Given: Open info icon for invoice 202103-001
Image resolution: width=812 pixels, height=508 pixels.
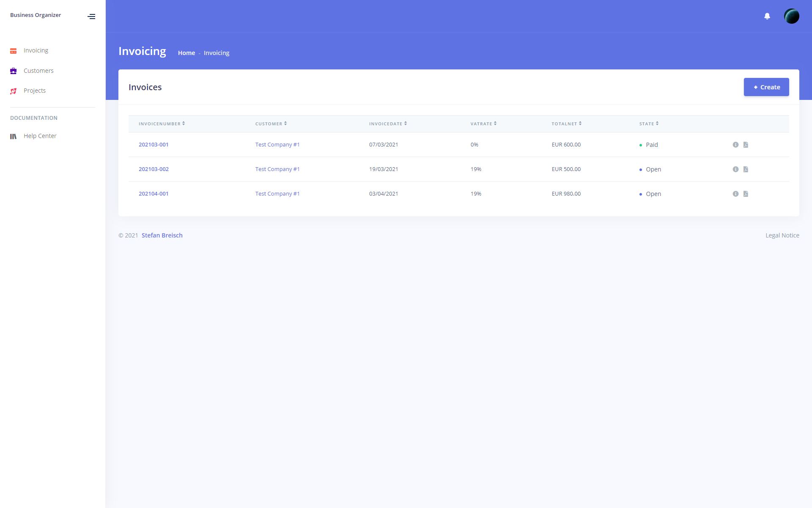Looking at the screenshot, I should point(735,145).
